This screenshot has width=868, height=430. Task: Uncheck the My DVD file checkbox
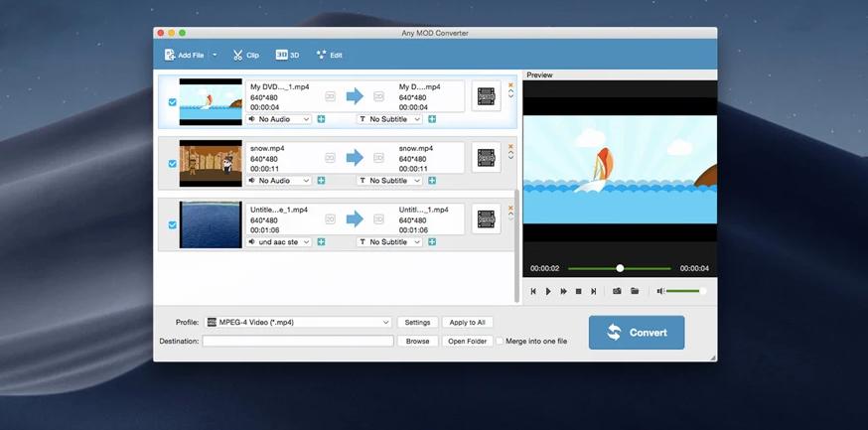pos(172,102)
